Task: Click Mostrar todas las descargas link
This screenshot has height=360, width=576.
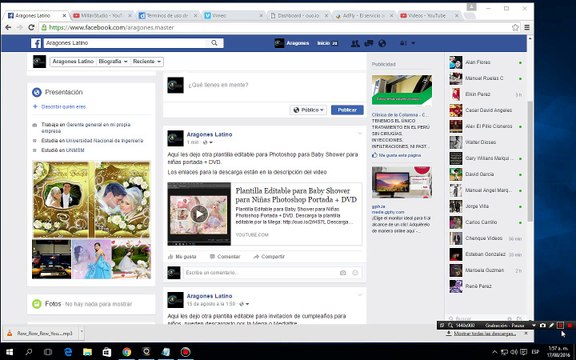Action: tap(485, 334)
